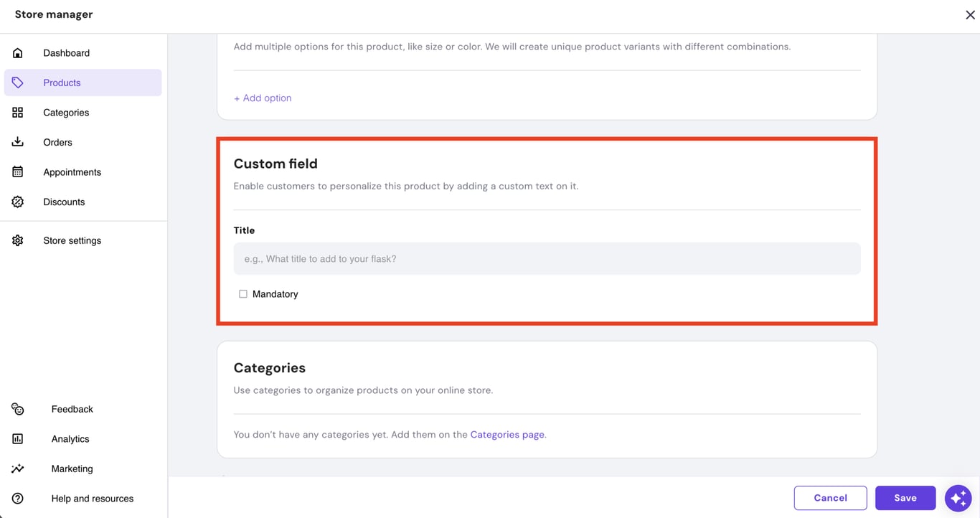Viewport: 980px width, 518px height.
Task: Select the Discounts badge icon
Action: (x=17, y=202)
